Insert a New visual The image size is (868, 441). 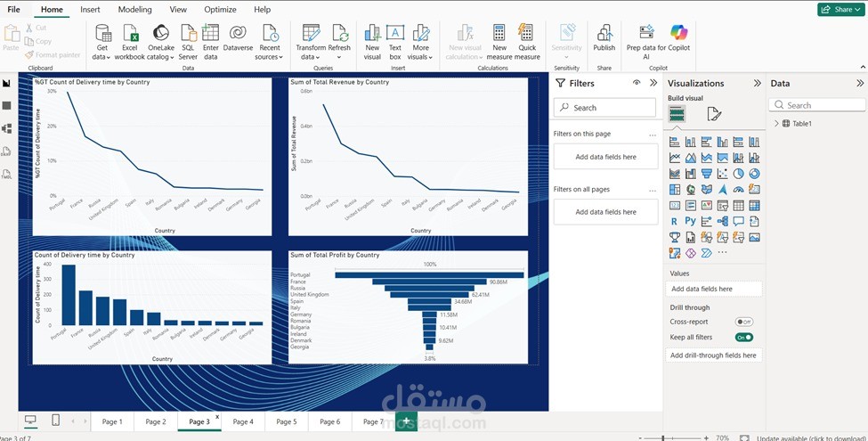[x=372, y=42]
